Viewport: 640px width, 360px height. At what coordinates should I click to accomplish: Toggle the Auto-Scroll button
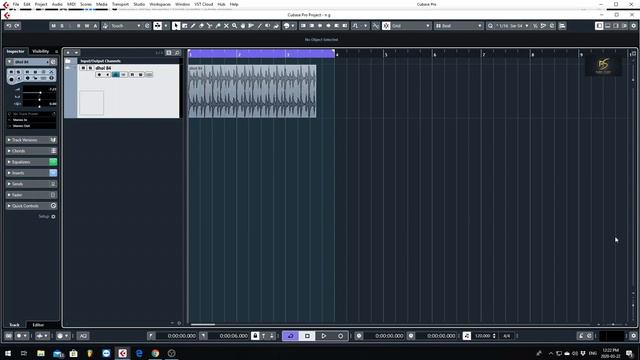click(x=158, y=26)
